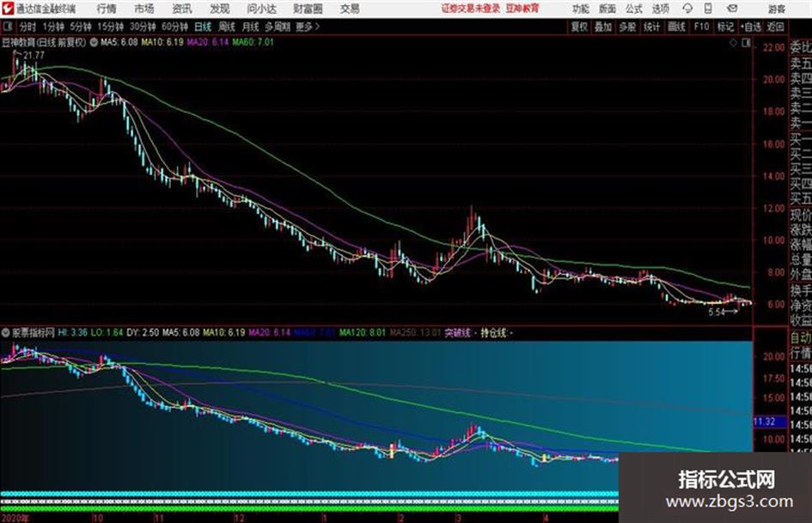Screen dimensions: 812x523
Task: Click 证券交易未登录 login link
Action: (471, 9)
